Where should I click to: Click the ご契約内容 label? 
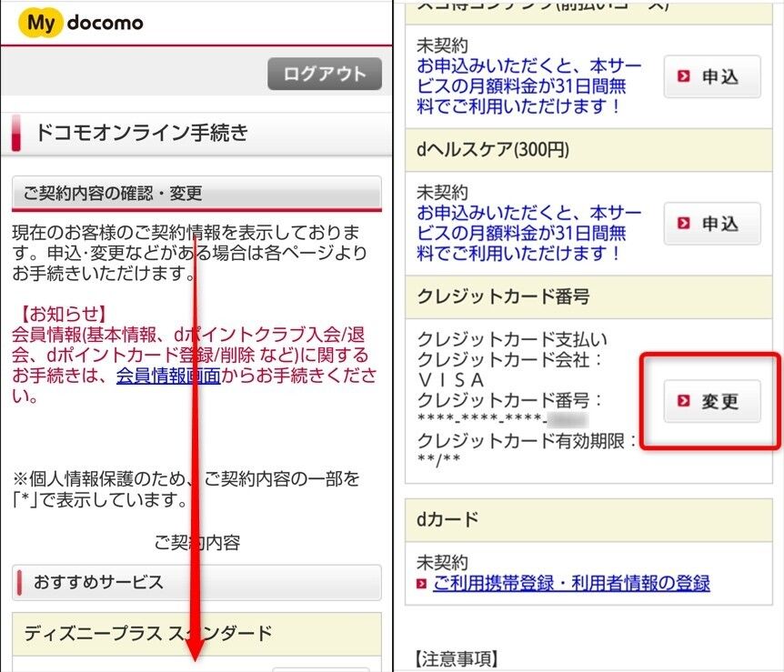tap(197, 542)
